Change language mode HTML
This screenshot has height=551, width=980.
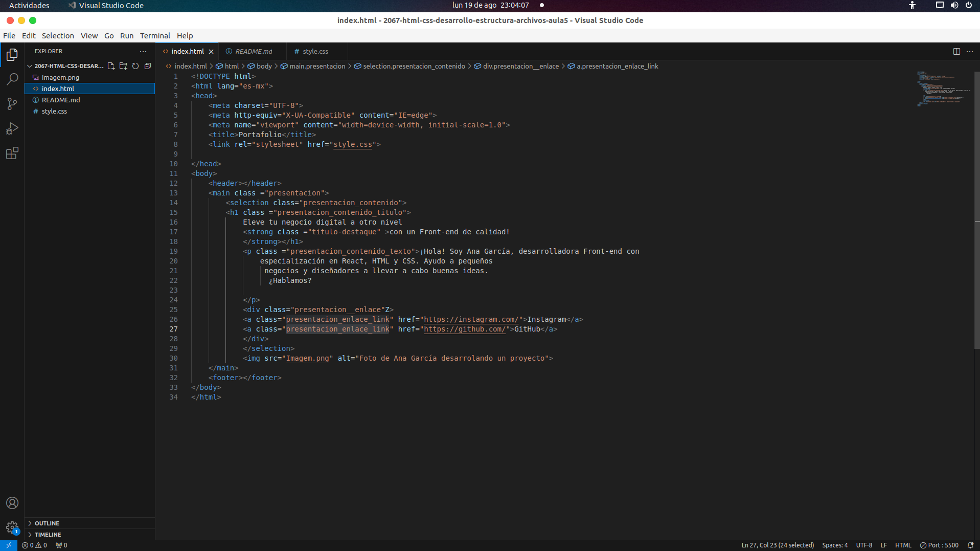click(903, 545)
